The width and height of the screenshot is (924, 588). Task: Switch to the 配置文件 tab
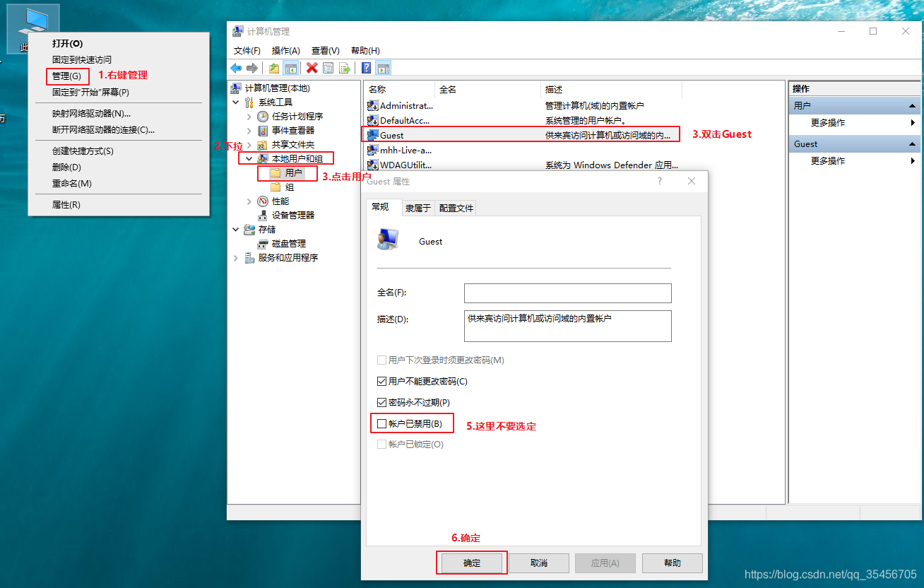pos(456,208)
